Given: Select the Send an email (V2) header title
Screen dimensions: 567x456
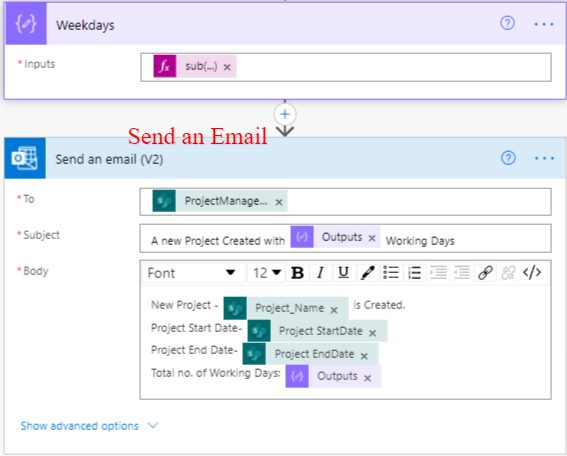Looking at the screenshot, I should [x=109, y=159].
